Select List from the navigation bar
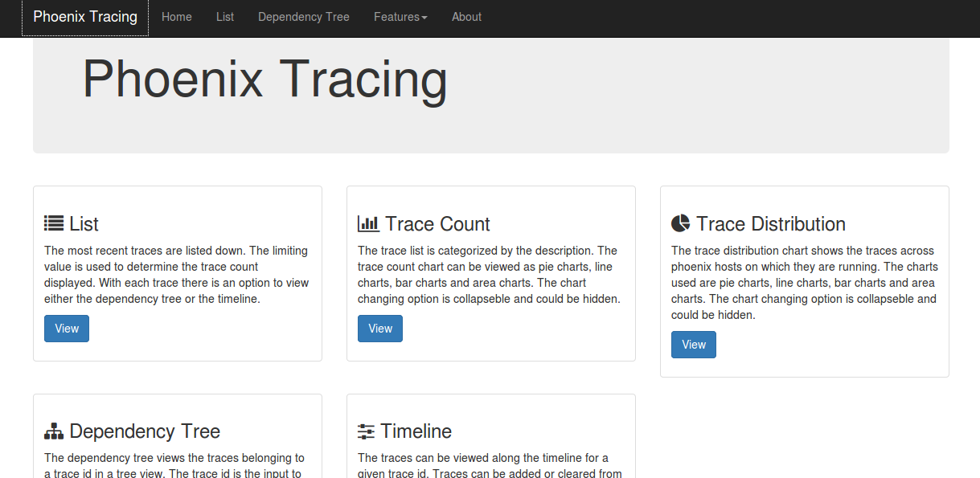This screenshot has width=980, height=478. pyautogui.click(x=224, y=16)
